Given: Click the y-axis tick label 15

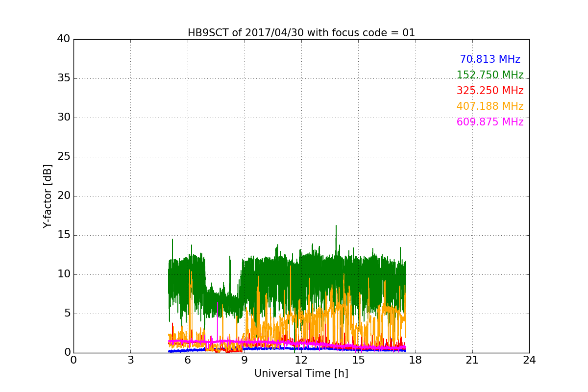Looking at the screenshot, I should point(64,235).
